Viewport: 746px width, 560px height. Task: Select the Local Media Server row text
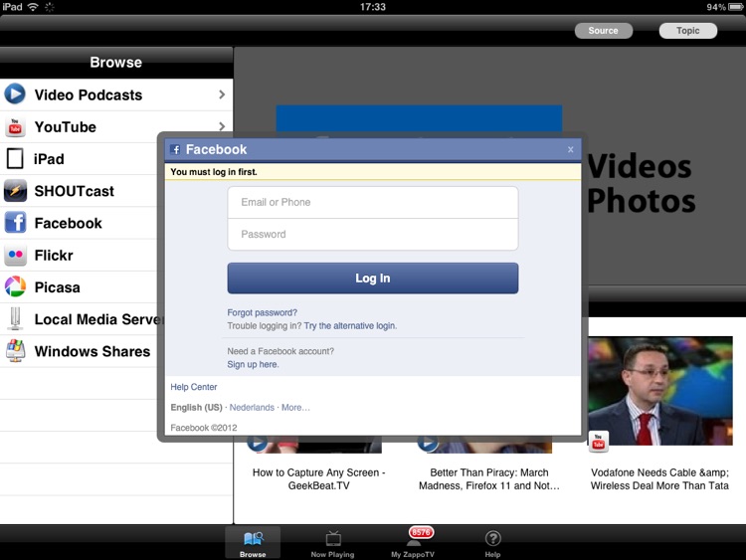[x=98, y=319]
